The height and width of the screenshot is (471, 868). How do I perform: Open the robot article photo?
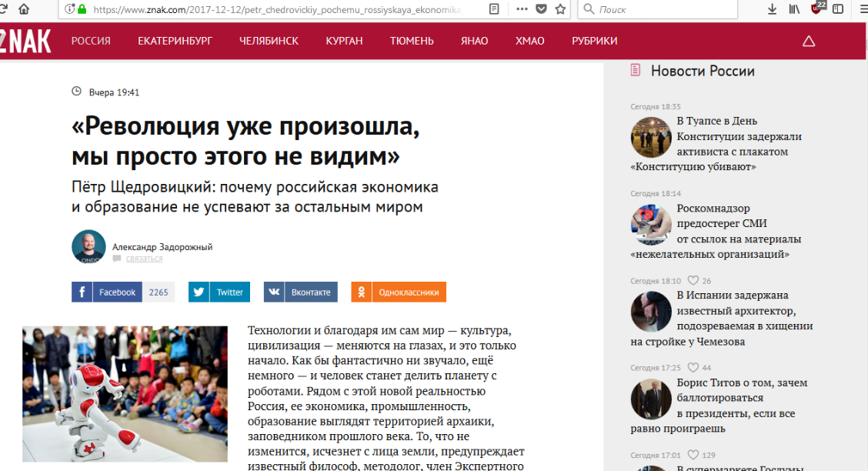(125, 394)
